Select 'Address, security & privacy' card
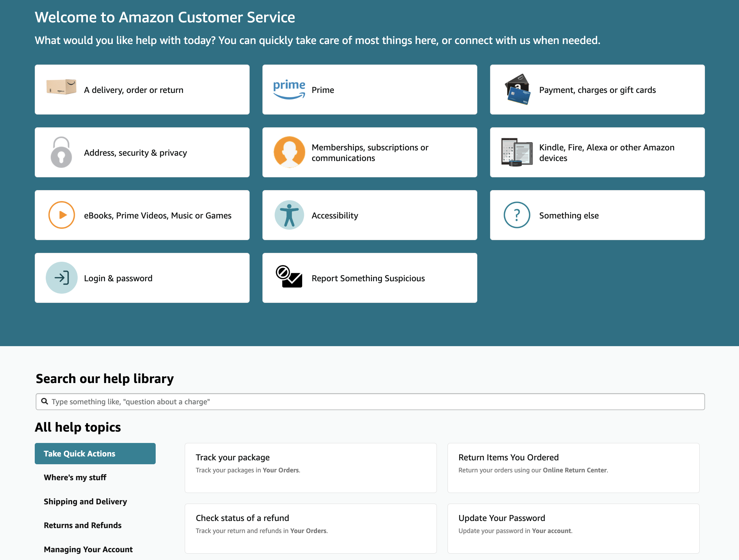The height and width of the screenshot is (560, 739). point(142,152)
